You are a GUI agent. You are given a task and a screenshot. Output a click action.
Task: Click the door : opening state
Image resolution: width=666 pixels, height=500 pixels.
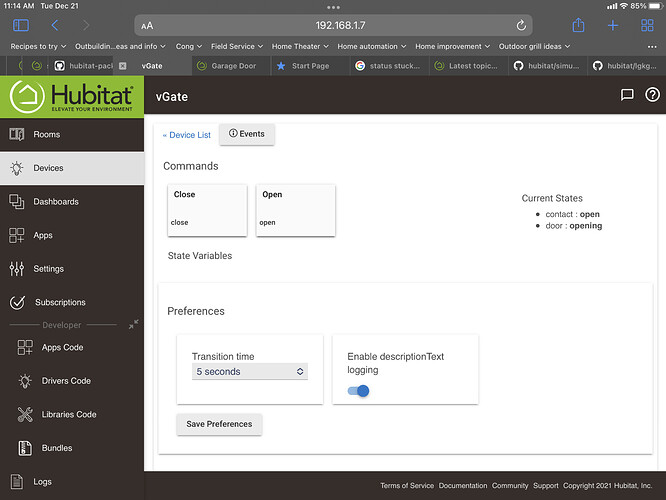[573, 226]
